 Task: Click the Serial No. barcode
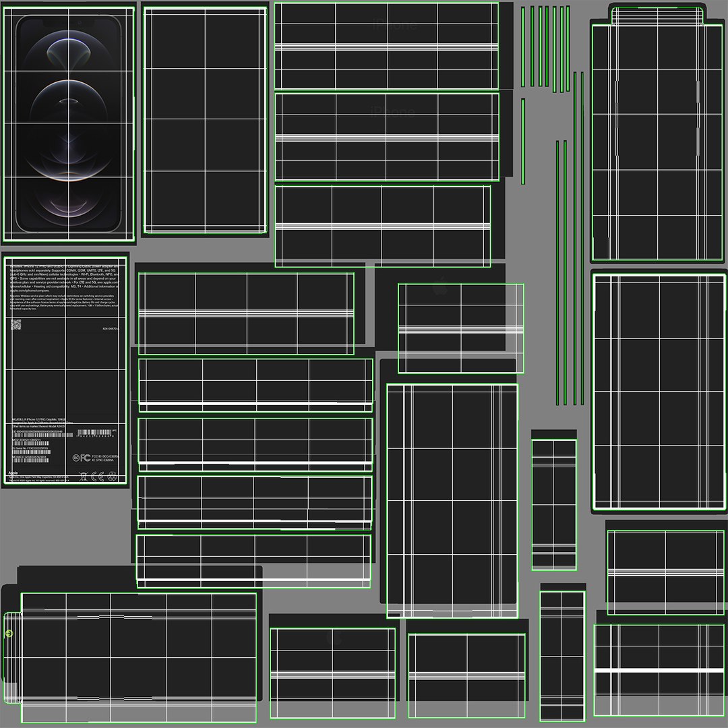32,452
